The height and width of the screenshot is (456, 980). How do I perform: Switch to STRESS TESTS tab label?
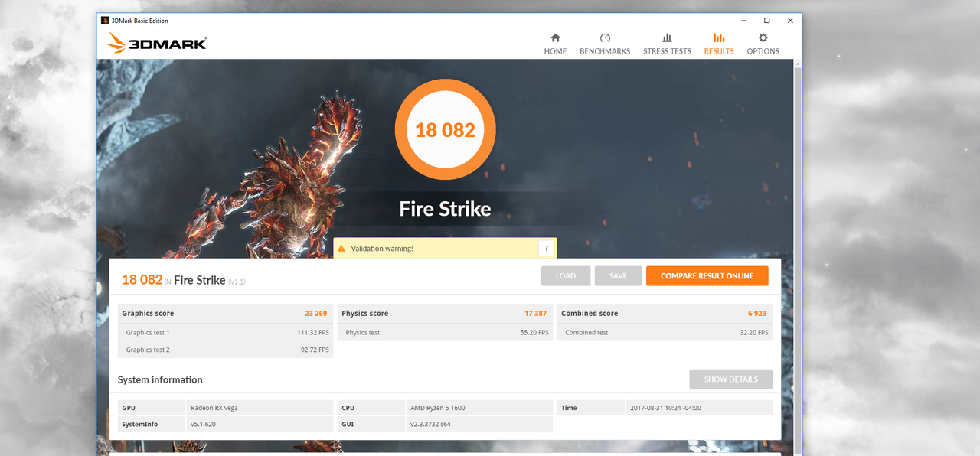[667, 51]
